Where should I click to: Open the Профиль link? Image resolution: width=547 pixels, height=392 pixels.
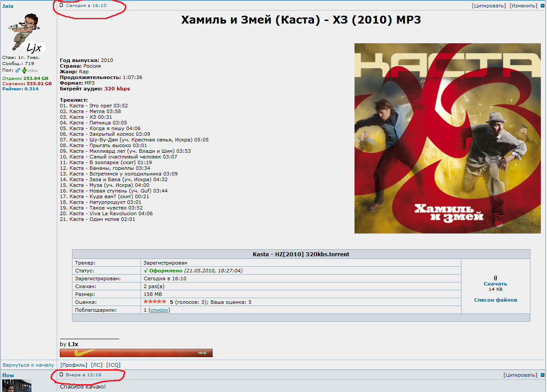pyautogui.click(x=74, y=365)
